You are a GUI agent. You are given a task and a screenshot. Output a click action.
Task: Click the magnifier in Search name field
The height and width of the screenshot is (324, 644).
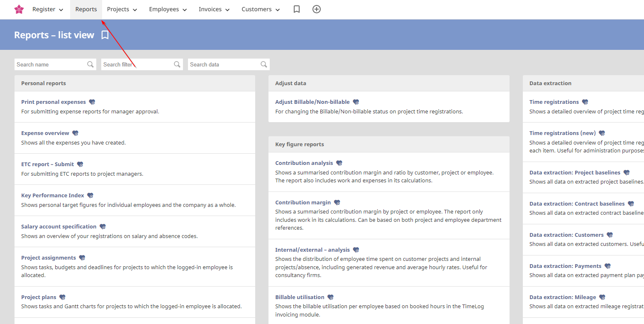(x=90, y=64)
